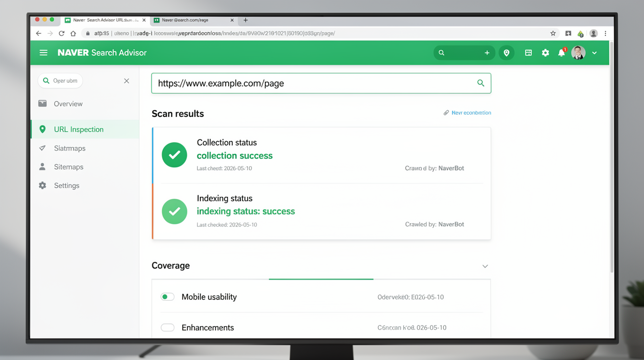Click the NaverBot text in the Indexing status row
Screen dimensions: 644x360
pos(451,225)
